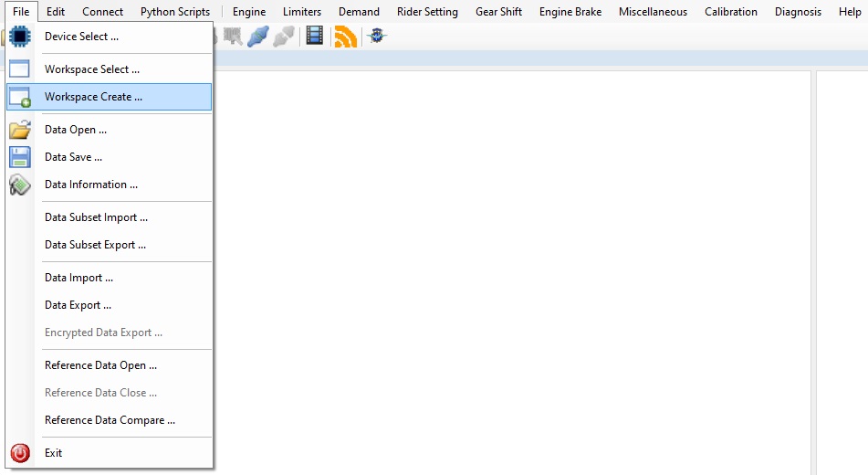Click the floppy disk icon beside Data Save
Viewport: 868px width, 475px height.
20,157
